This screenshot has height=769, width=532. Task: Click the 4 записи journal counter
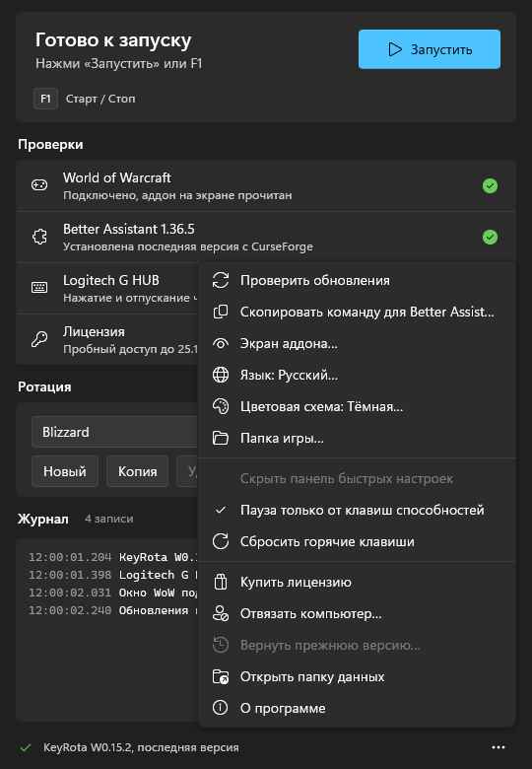[x=108, y=519]
